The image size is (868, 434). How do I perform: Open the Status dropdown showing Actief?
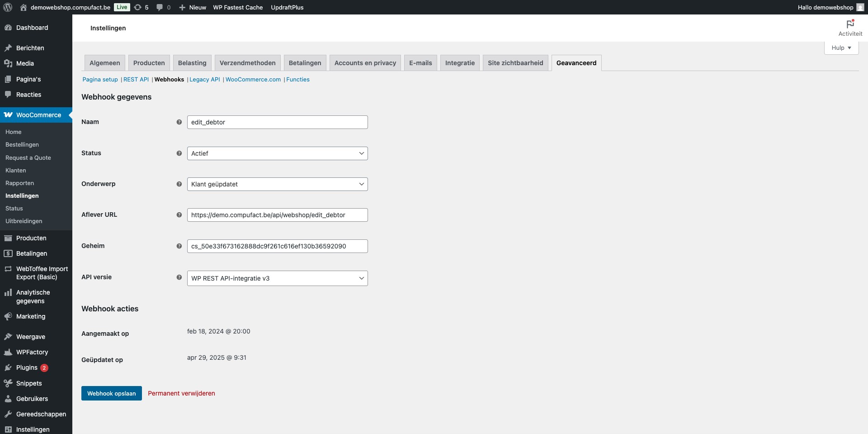[277, 153]
